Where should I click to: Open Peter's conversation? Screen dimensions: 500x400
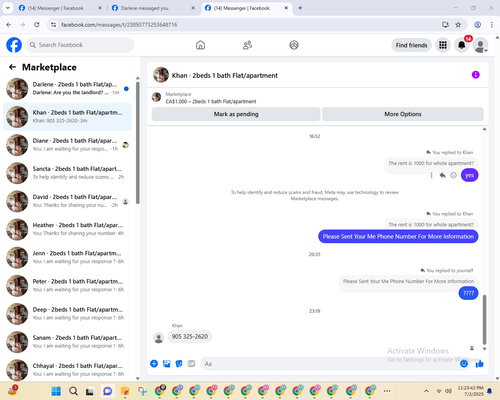[67, 286]
